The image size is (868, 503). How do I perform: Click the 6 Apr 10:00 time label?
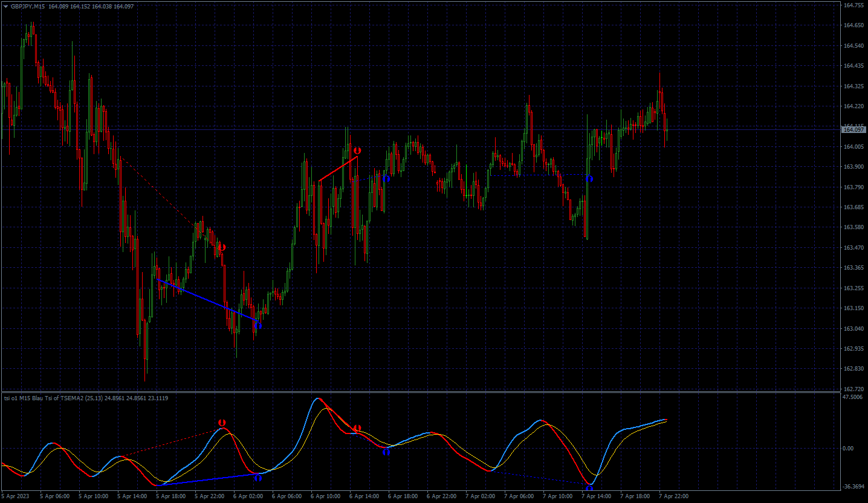click(325, 496)
